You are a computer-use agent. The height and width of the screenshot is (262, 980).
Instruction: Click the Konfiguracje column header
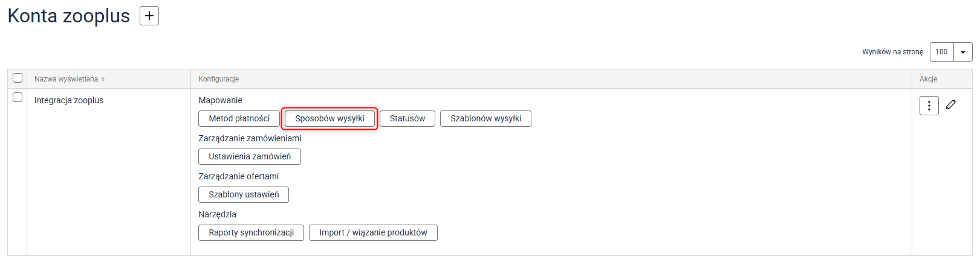pos(219,79)
